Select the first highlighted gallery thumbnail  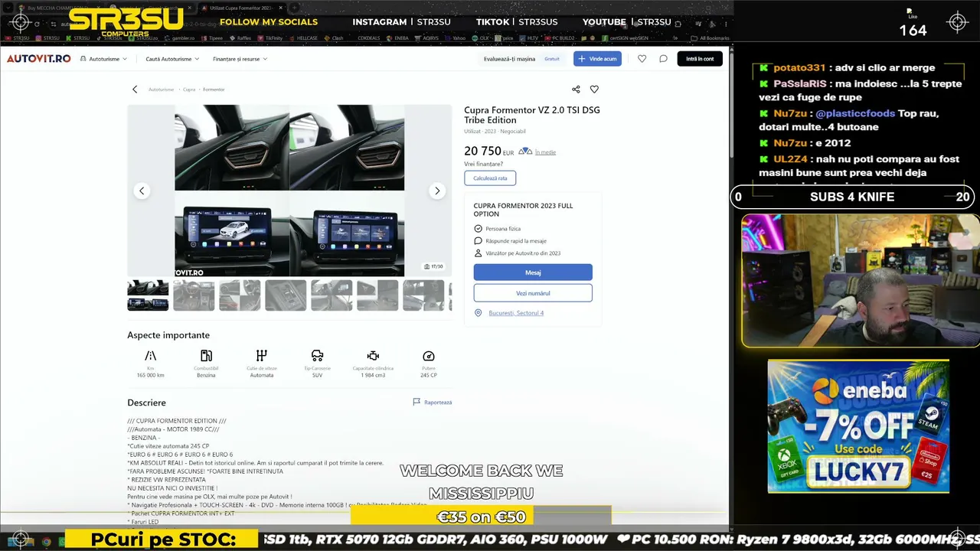pos(148,295)
